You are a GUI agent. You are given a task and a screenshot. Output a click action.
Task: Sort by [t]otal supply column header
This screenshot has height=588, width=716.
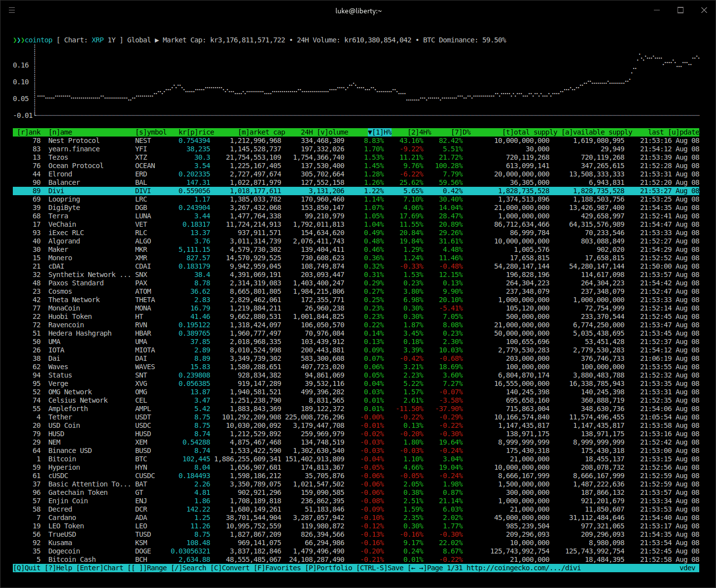click(x=530, y=132)
